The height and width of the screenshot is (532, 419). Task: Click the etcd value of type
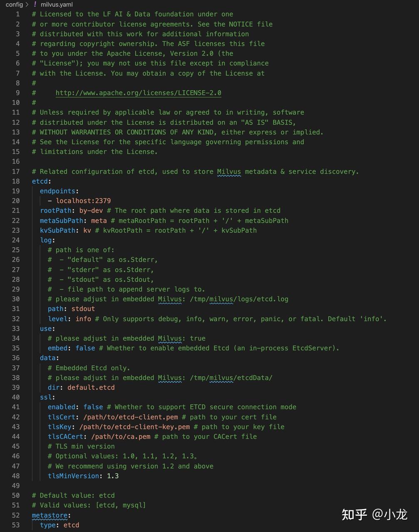click(x=71, y=525)
